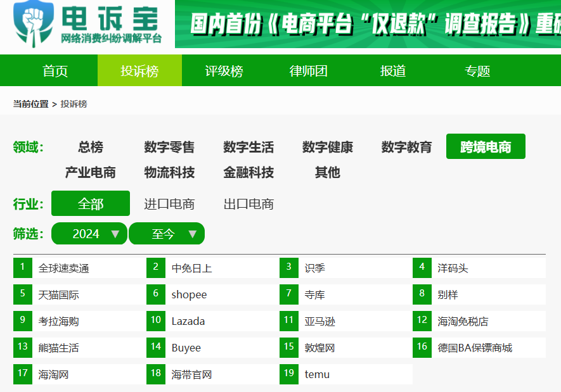Open the 仅退款 调查报告 banner

[368, 24]
